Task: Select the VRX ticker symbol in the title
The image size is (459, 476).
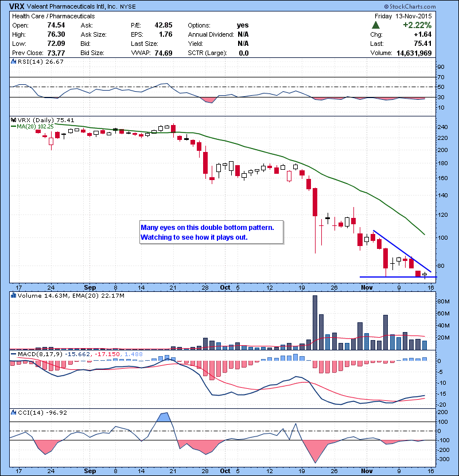Action: click(x=17, y=6)
